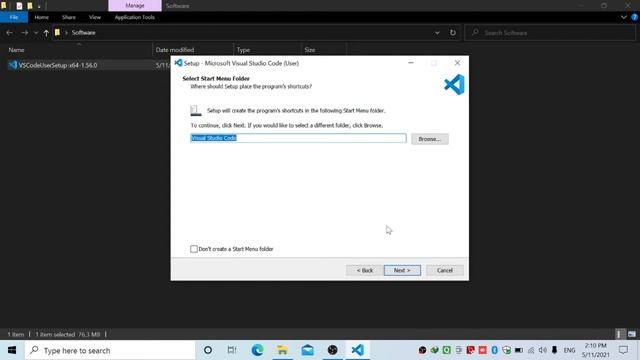The width and height of the screenshot is (640, 360).
Task: Switch to the Share ribbon tab
Action: (69, 17)
